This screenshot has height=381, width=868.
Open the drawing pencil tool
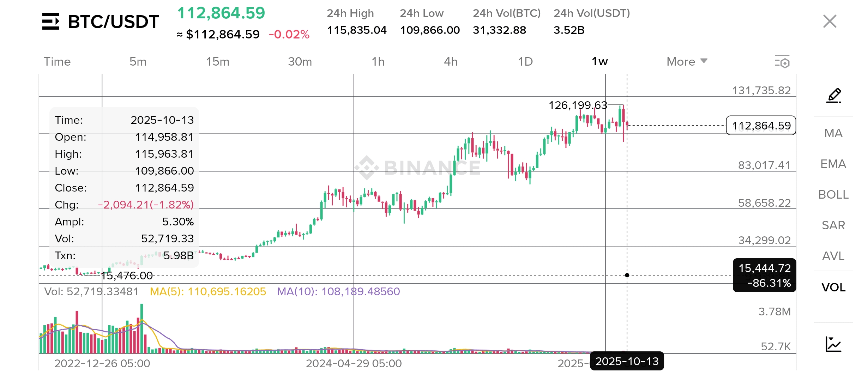coord(833,95)
